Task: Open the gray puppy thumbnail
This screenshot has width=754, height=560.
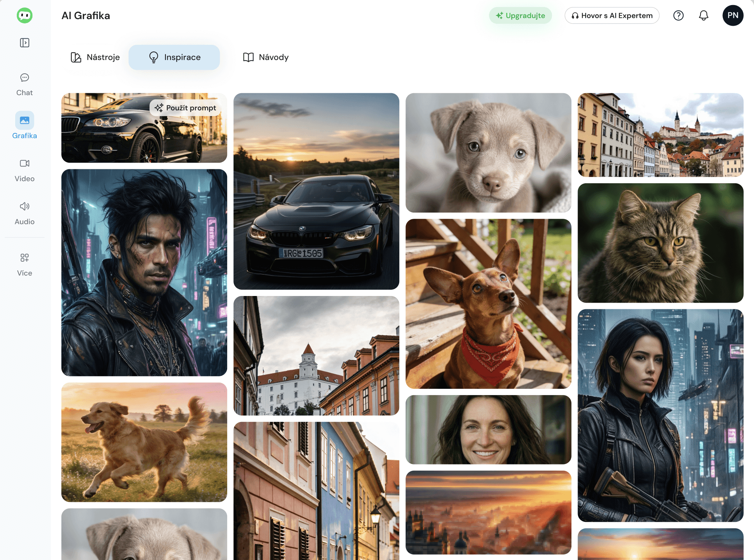Action: 488,152
